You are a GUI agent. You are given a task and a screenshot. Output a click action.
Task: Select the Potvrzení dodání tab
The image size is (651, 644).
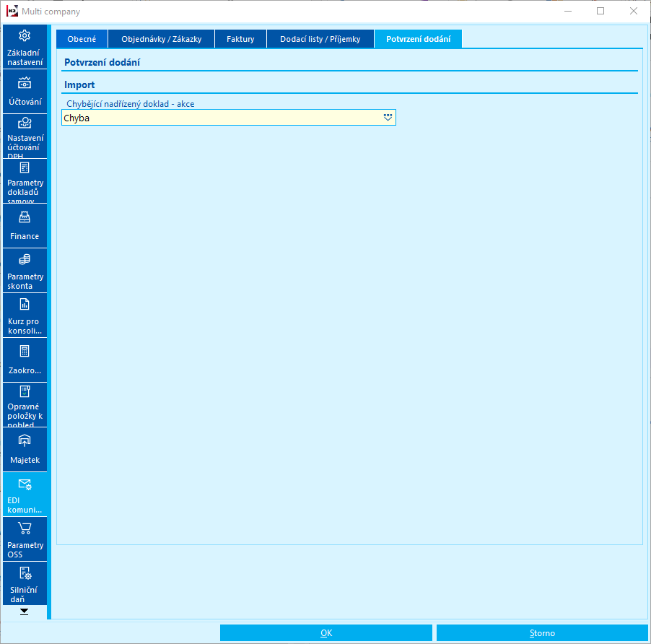pyautogui.click(x=418, y=39)
